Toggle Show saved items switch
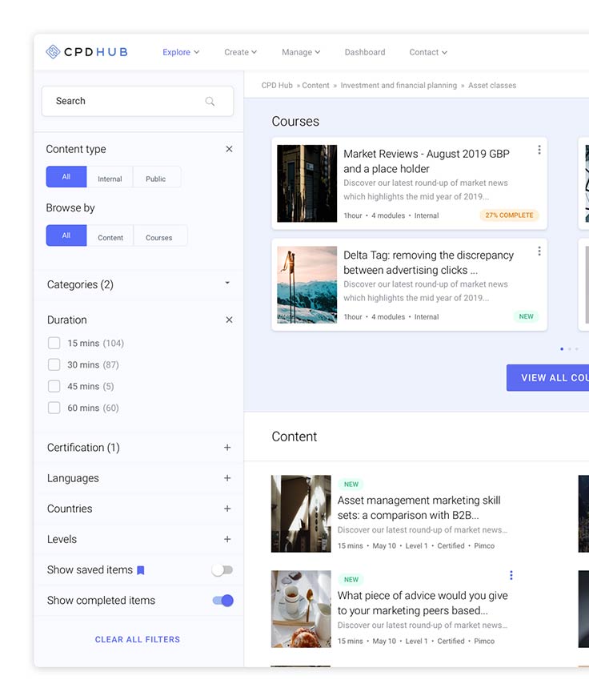 point(222,570)
